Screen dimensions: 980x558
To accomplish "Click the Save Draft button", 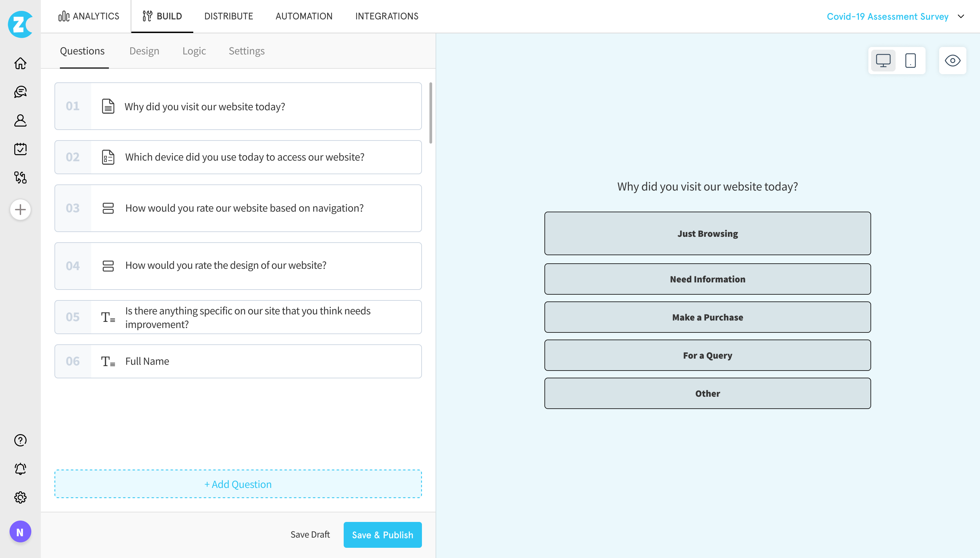I will [x=310, y=535].
